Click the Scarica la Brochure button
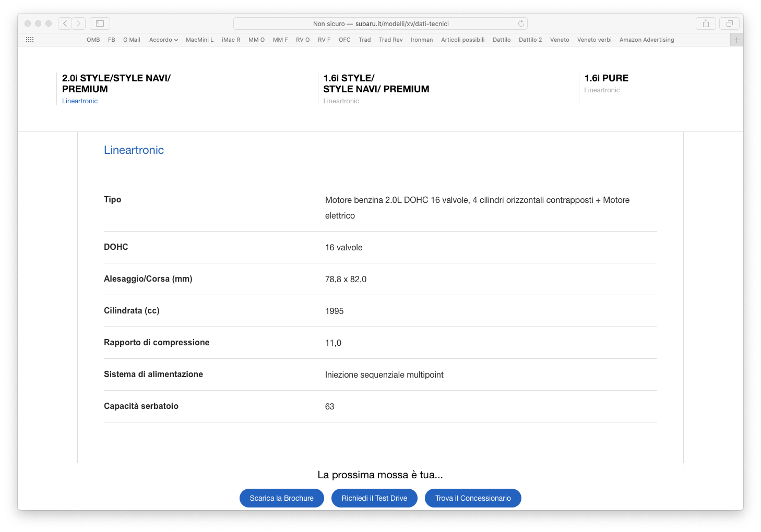This screenshot has height=532, width=761. (x=281, y=498)
